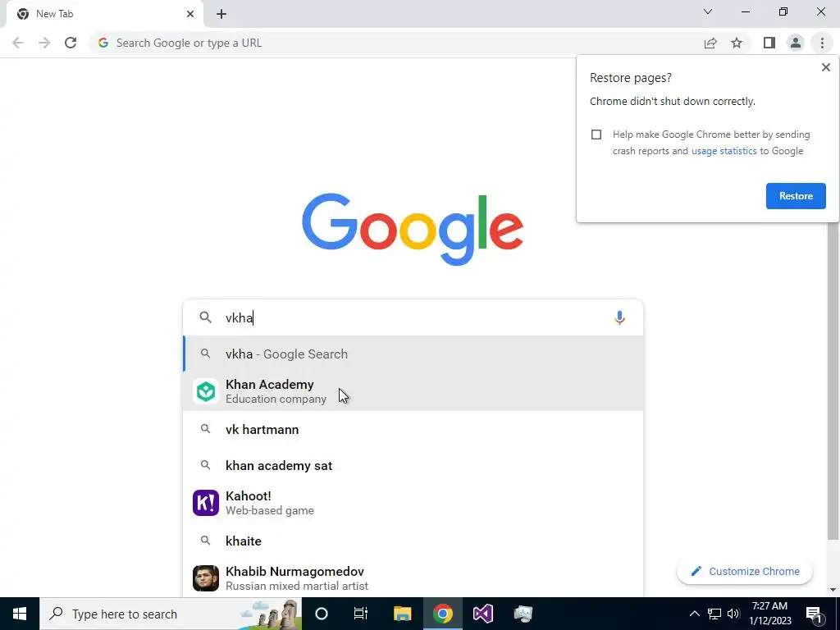
Task: Click the Customize Chrome button
Action: pos(745,572)
